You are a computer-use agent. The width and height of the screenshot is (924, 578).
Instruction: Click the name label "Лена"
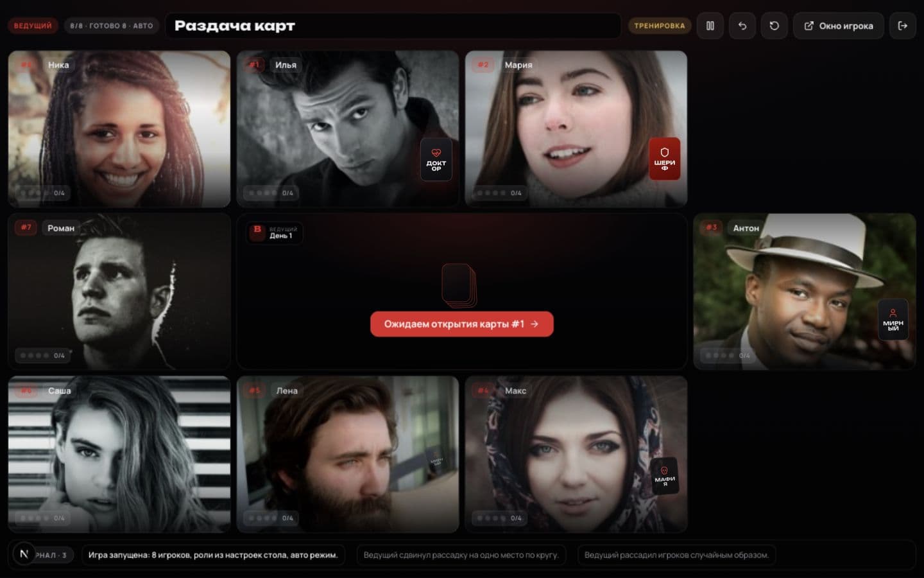[287, 390]
